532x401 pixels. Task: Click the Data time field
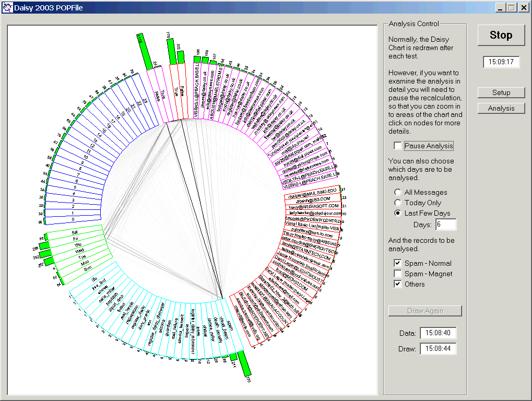point(438,333)
